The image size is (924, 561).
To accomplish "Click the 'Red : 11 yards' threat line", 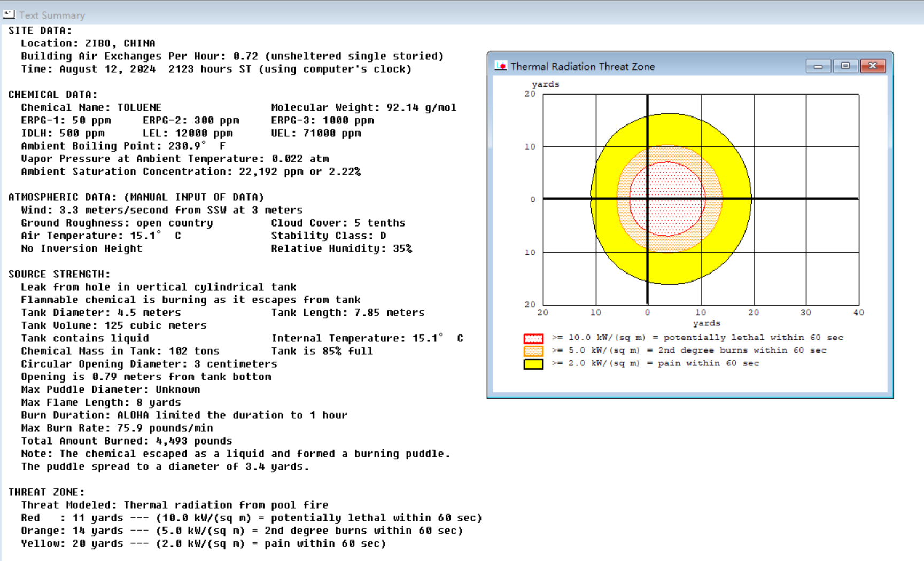I will tap(251, 518).
